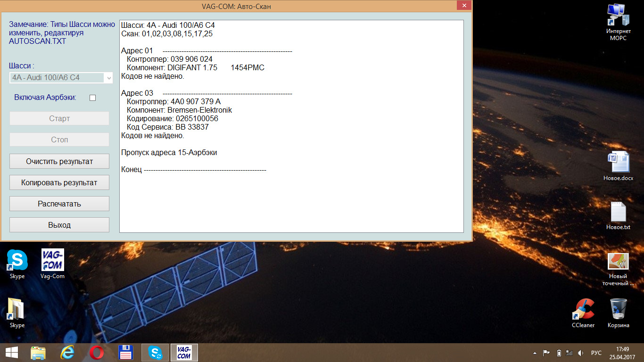
Task: Click the AUTOSCAN.TXT note text
Action: click(37, 41)
